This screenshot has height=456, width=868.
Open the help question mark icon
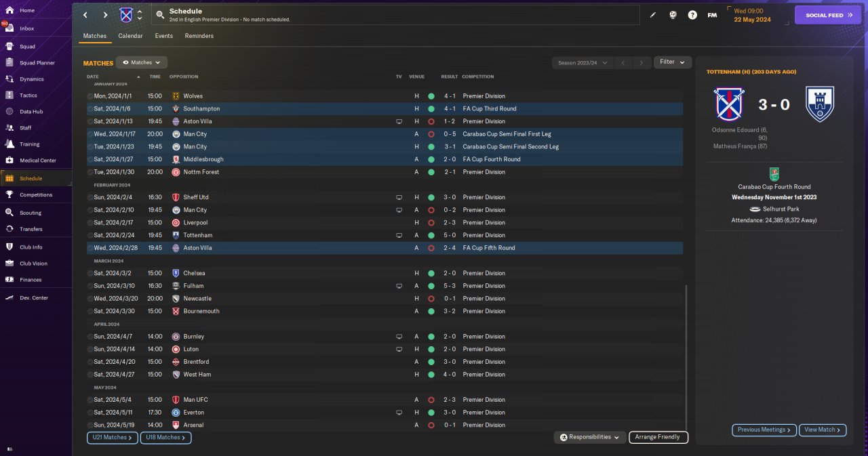pos(692,15)
